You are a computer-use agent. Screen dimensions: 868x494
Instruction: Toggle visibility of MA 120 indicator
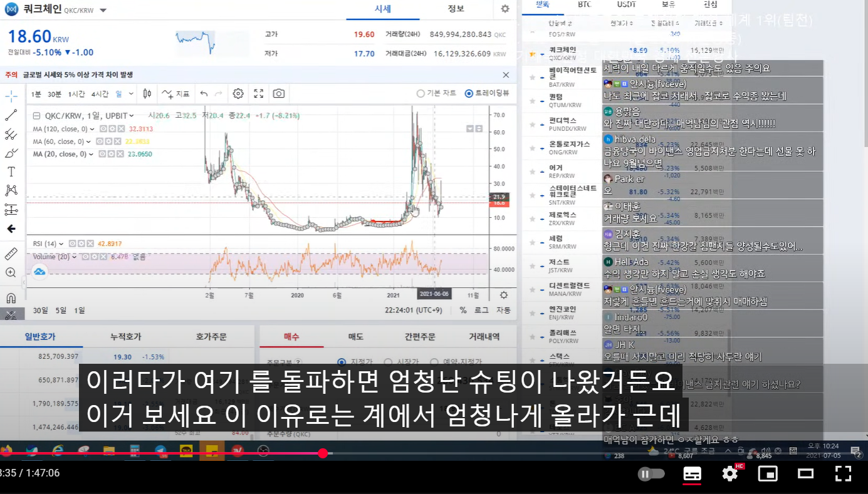click(102, 129)
